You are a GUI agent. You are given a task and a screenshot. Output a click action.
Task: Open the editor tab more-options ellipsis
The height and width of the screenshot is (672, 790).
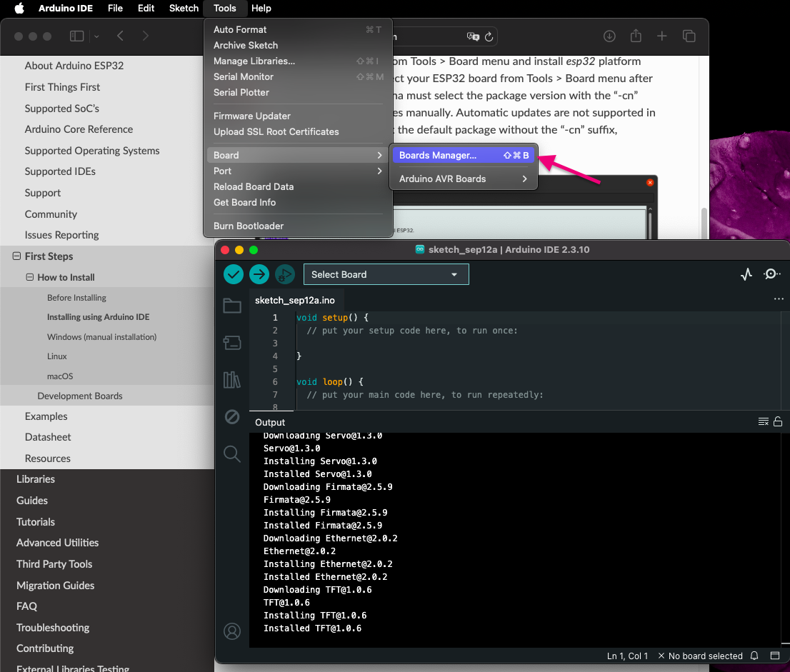779,299
